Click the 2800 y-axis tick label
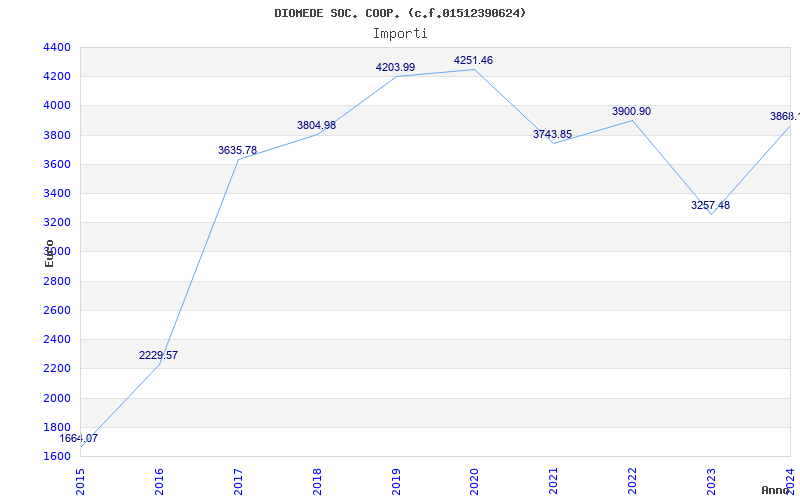The width and height of the screenshot is (800, 500). pos(57,281)
